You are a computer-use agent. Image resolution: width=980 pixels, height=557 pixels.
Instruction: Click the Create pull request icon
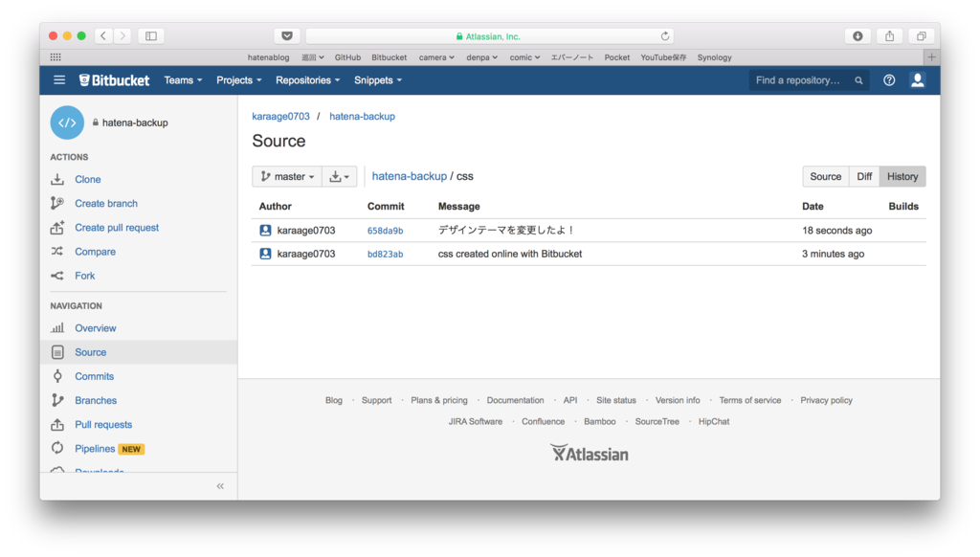point(57,228)
